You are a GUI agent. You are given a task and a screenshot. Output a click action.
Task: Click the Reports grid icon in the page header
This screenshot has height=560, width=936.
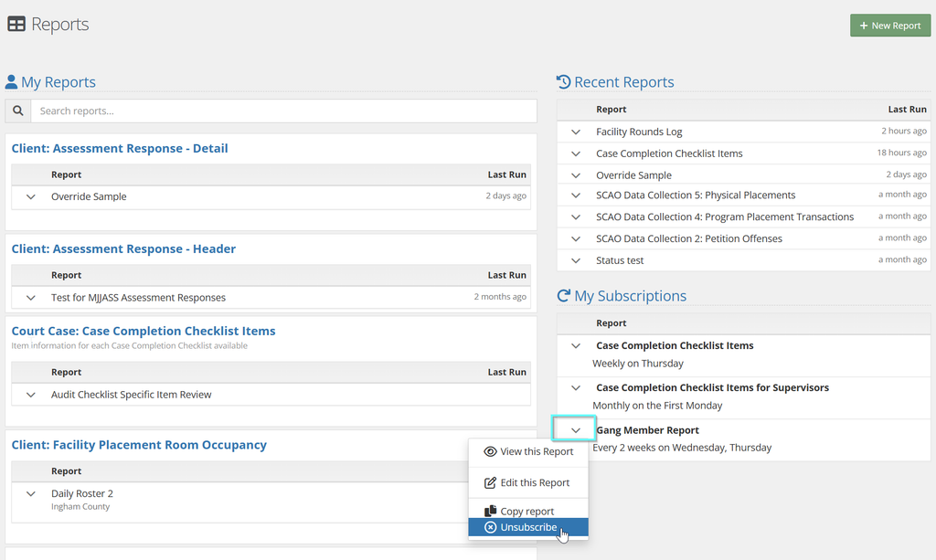point(16,25)
